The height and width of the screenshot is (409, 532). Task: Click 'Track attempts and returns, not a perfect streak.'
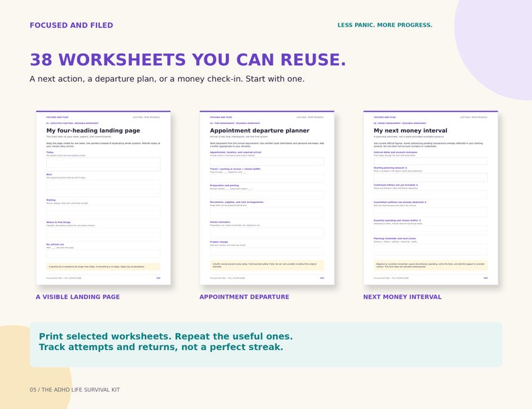pyautogui.click(x=161, y=347)
